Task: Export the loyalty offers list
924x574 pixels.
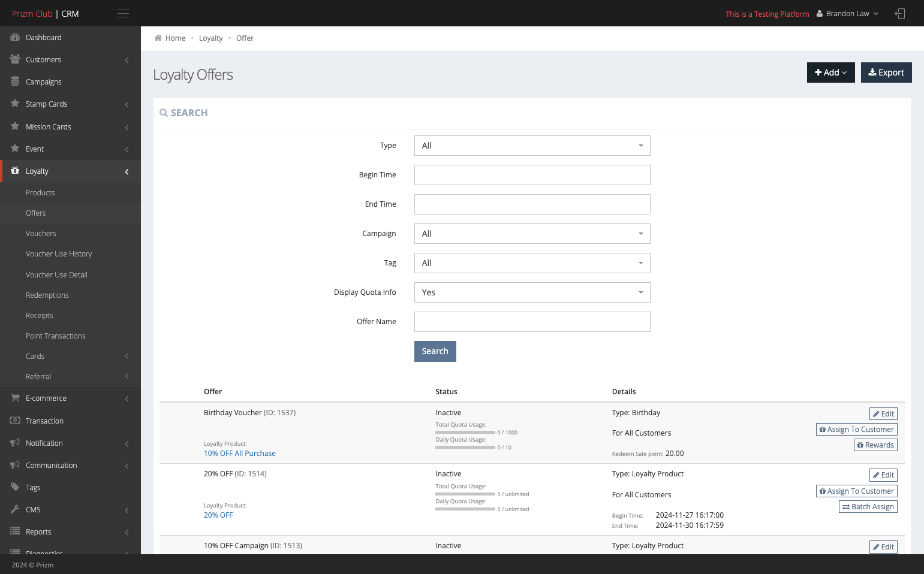Action: pos(886,72)
